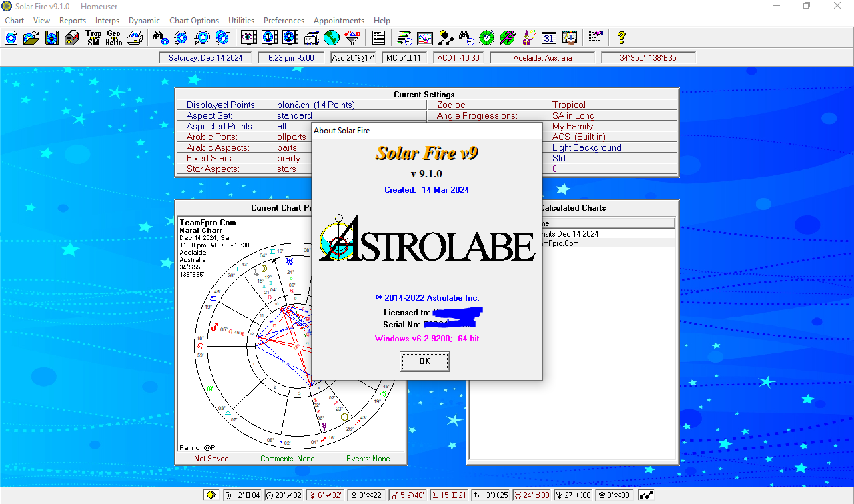
Task: Click the progressed chart Pr wheel icon
Action: [181, 37]
